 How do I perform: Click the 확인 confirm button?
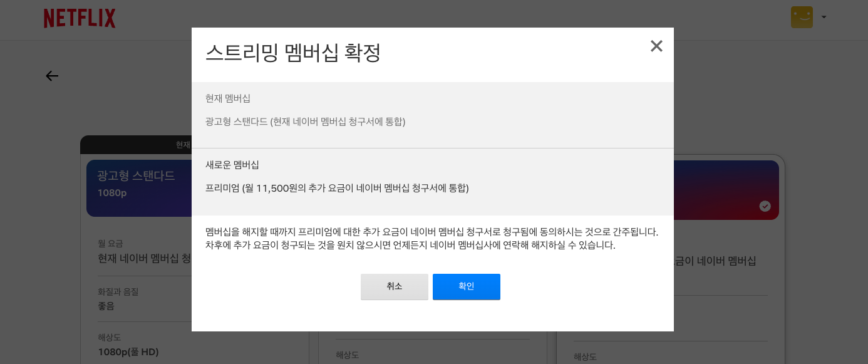(467, 286)
